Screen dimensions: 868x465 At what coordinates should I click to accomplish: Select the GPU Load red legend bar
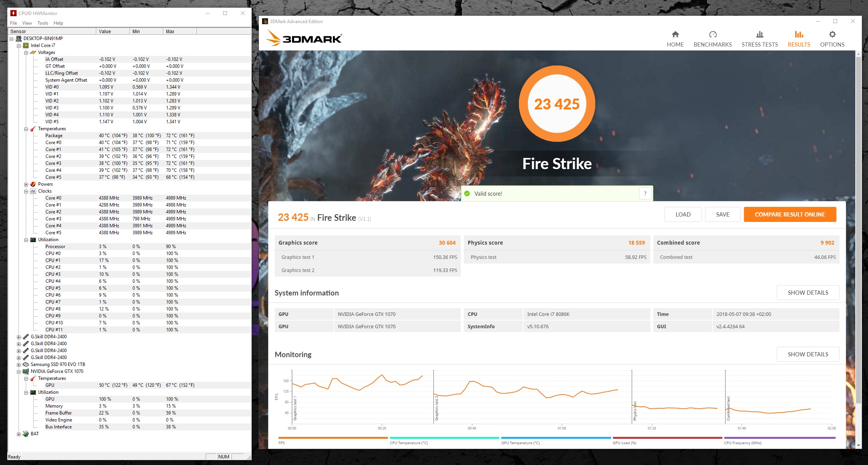pyautogui.click(x=667, y=438)
